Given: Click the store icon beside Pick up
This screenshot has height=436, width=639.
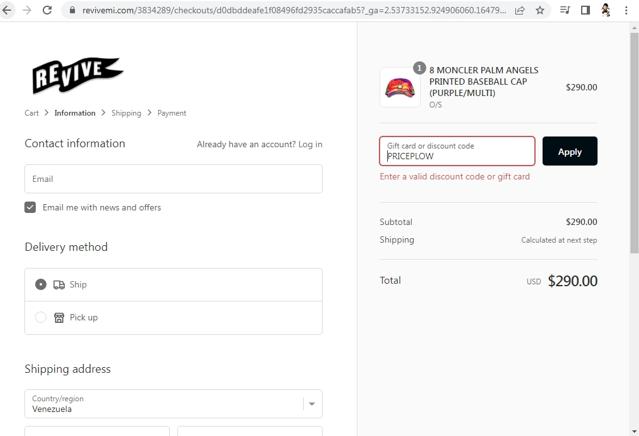Looking at the screenshot, I should click(x=59, y=317).
